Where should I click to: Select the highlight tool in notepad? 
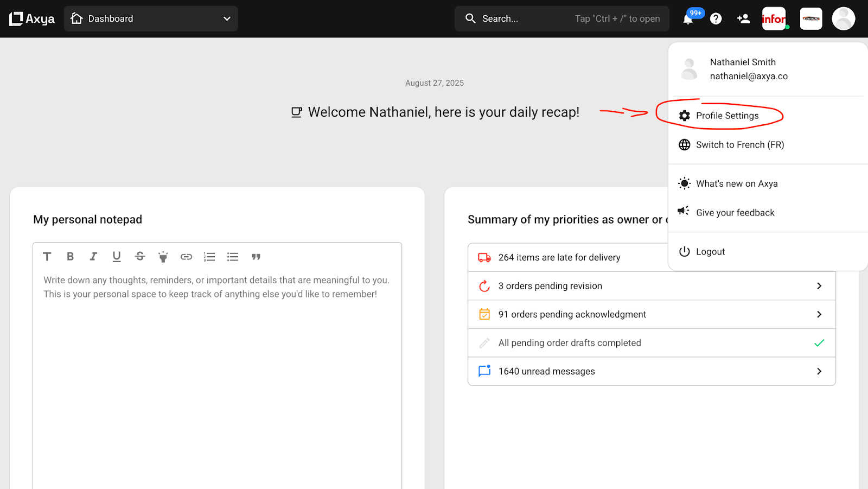163,257
